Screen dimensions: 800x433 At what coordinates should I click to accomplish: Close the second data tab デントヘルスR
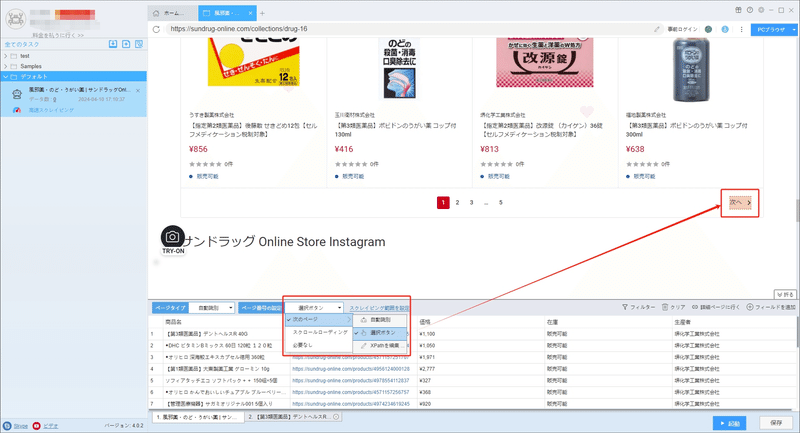(336, 417)
